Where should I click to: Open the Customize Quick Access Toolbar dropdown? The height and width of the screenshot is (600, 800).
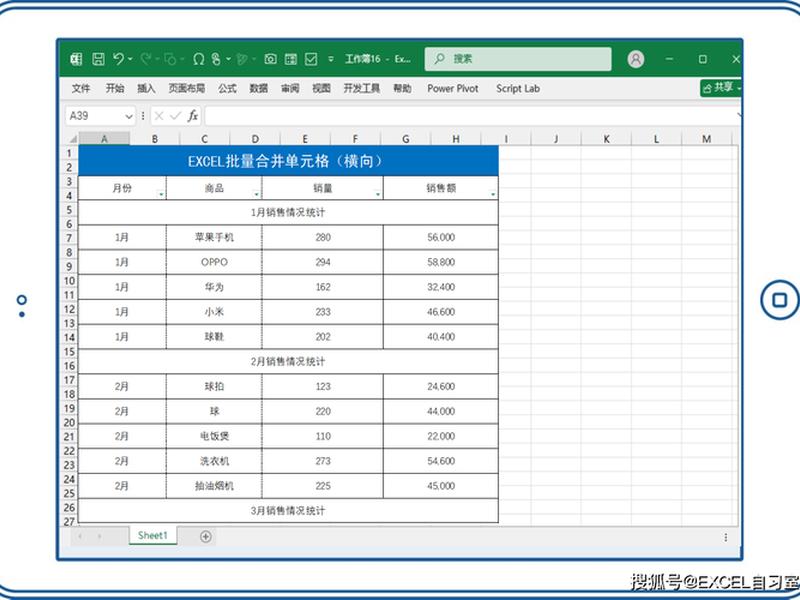coord(331,59)
